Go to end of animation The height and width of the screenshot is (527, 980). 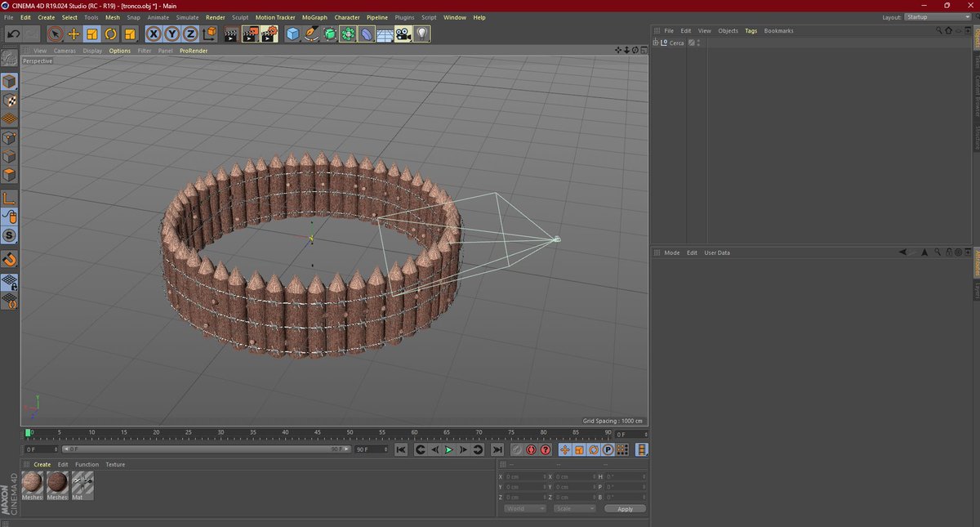(497, 450)
